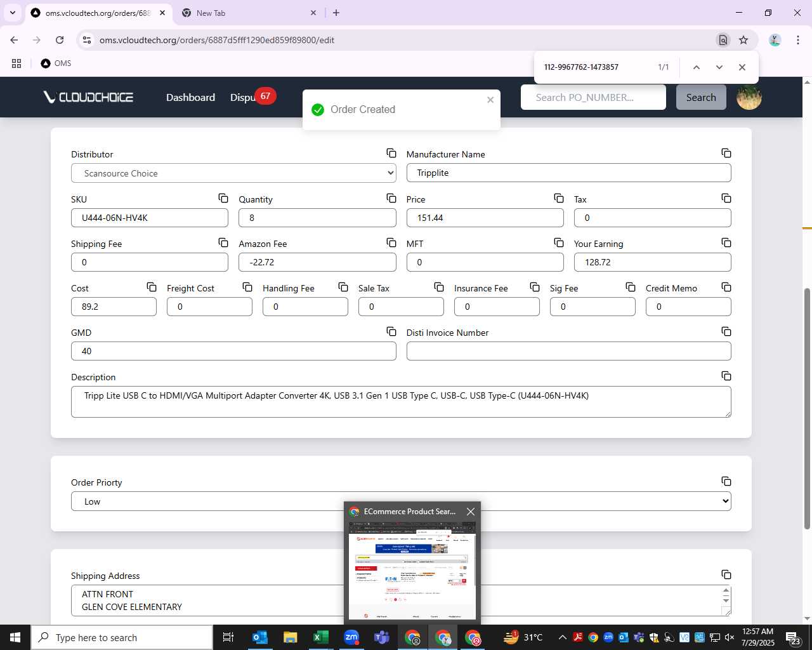Select the oms.vcloudtech.org orders tab
The width and height of the screenshot is (812, 650).
(98, 13)
